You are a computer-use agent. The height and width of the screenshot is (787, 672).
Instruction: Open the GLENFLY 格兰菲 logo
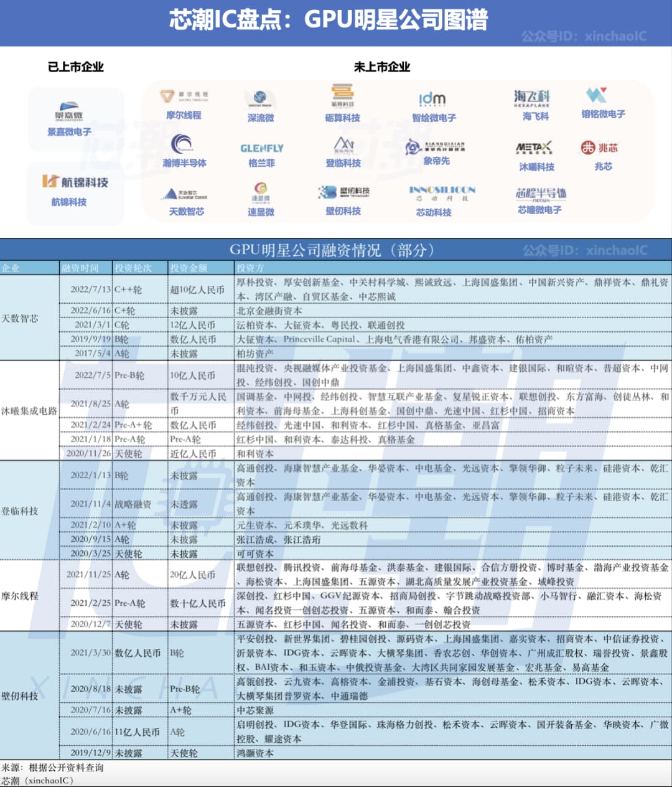[x=261, y=148]
